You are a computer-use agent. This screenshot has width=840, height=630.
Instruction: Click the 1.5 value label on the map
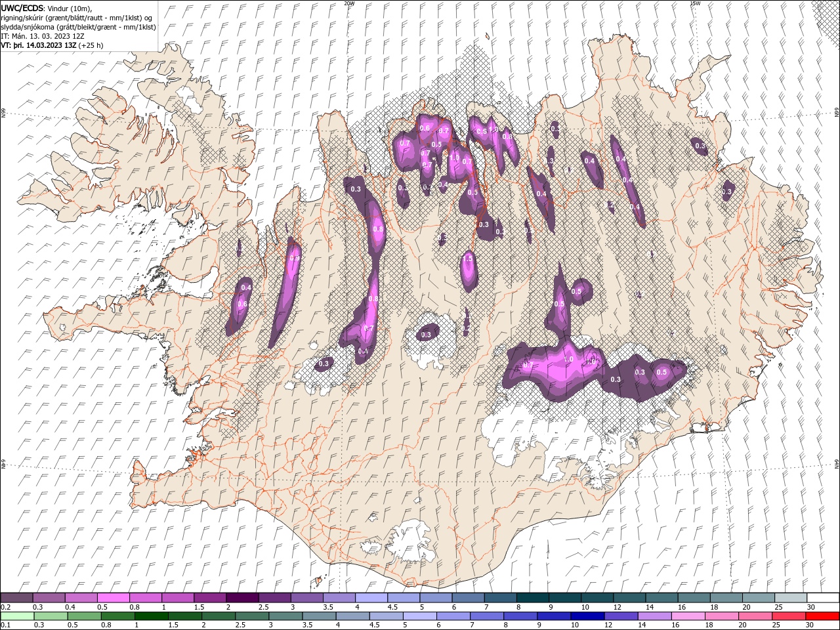[468, 259]
